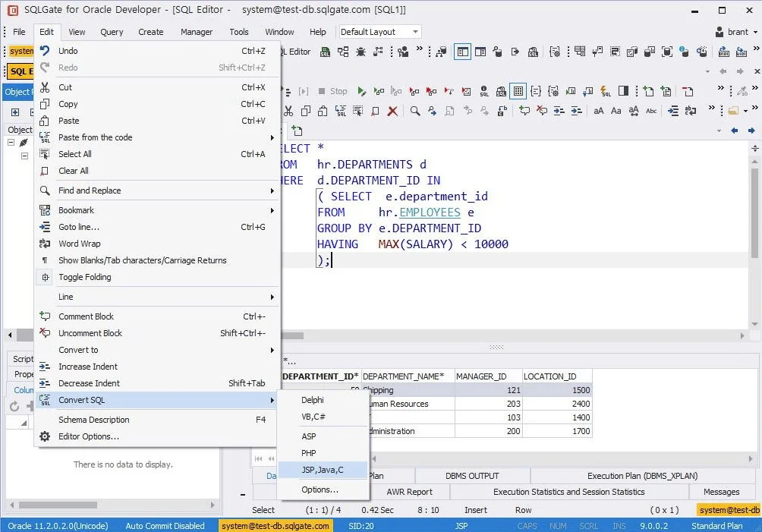Click the green Run SQL arrow icon

click(361, 91)
